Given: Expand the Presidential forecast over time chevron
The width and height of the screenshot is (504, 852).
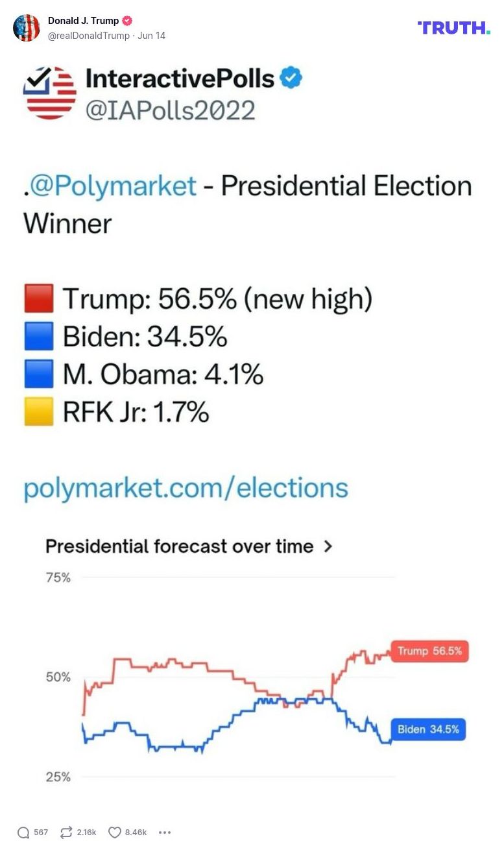Looking at the screenshot, I should pyautogui.click(x=328, y=547).
